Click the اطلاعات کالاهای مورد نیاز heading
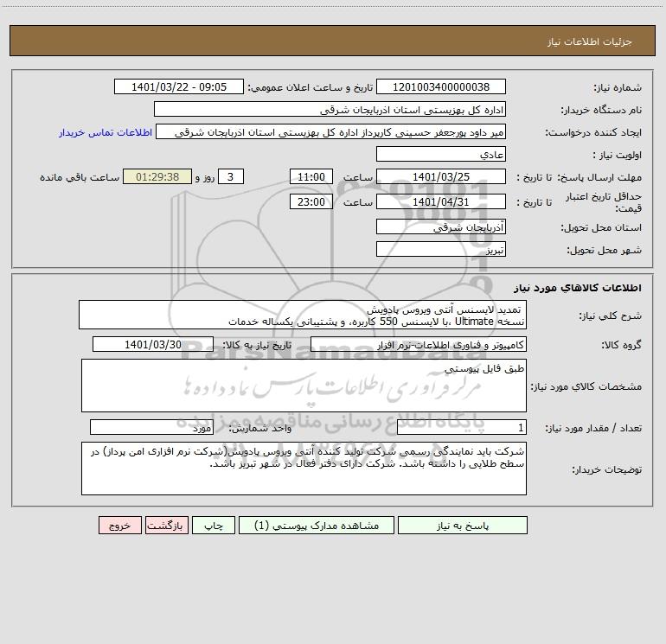 [x=578, y=288]
